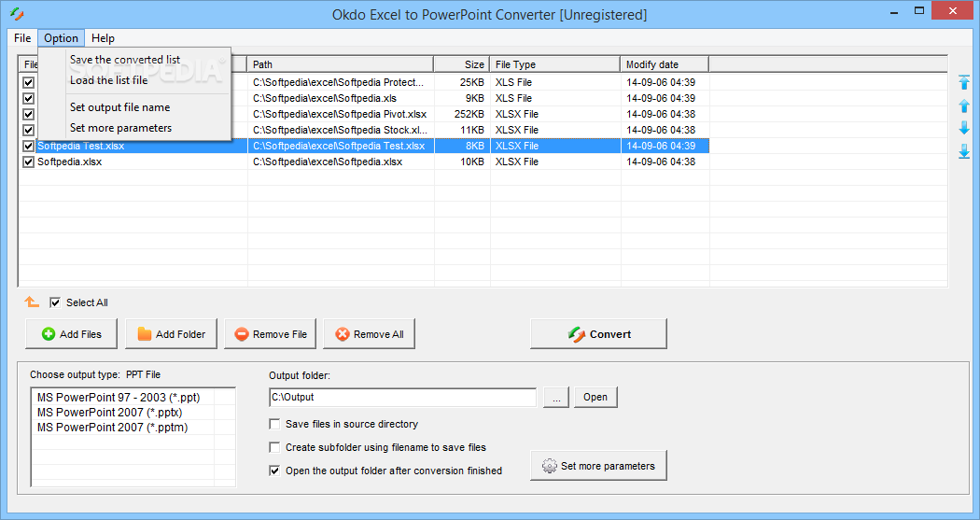Click the 252KB size cell
This screenshot has height=520, width=980.
click(469, 115)
